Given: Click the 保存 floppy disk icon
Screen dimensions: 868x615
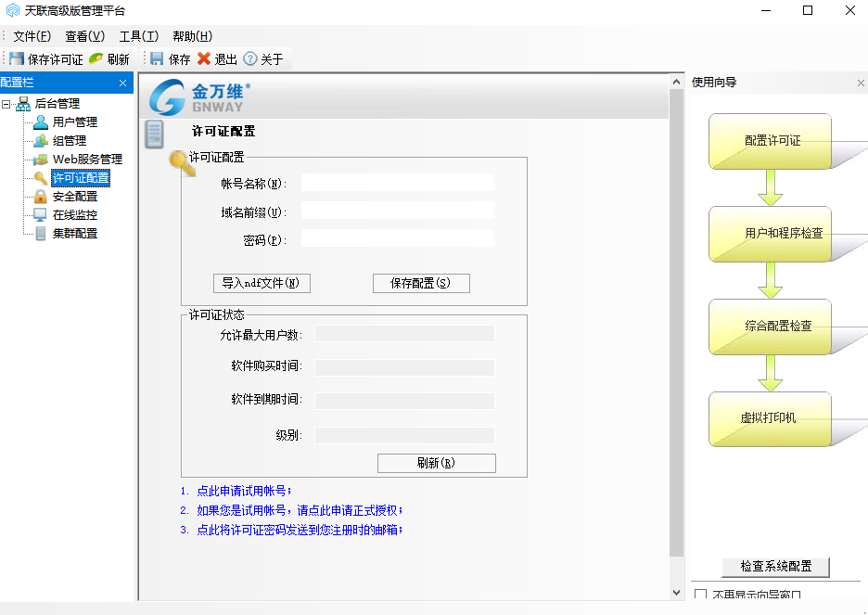Looking at the screenshot, I should tap(158, 58).
